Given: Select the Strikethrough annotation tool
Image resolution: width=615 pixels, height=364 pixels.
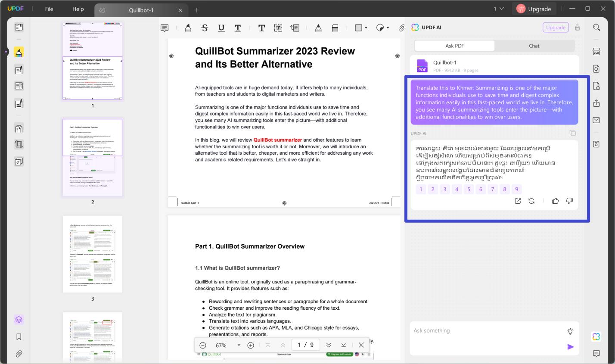Looking at the screenshot, I should pos(205,28).
